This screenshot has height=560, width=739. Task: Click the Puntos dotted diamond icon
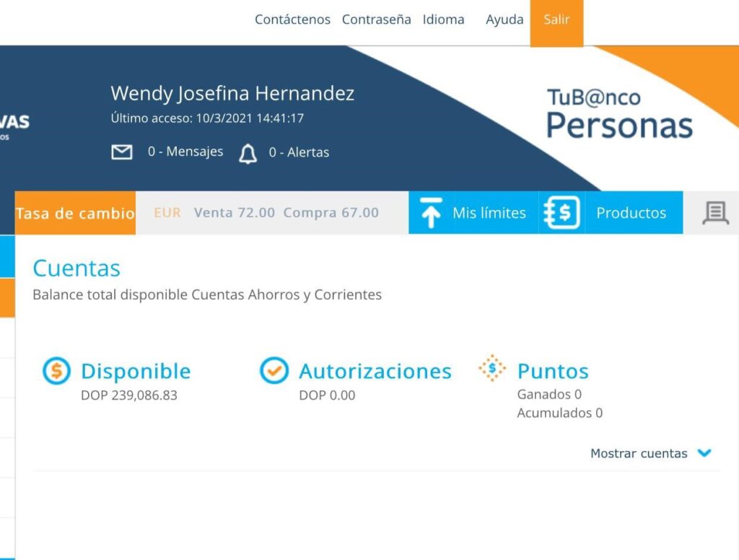(492, 369)
